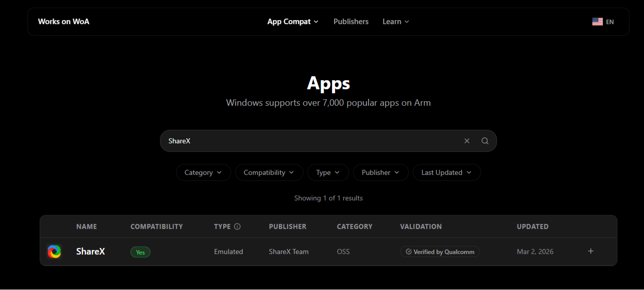644x290 pixels.
Task: Click the VALIDATION column header
Action: 421,226
